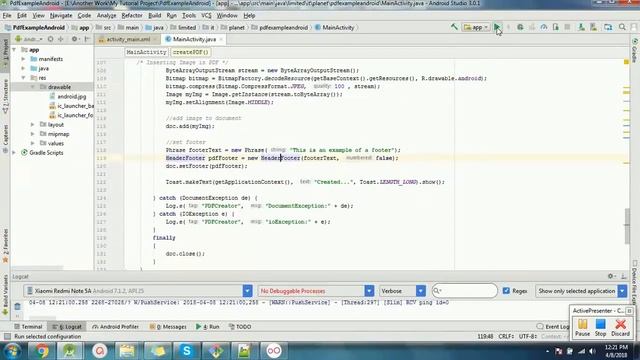The height and width of the screenshot is (360, 640).
Task: Close the MainActivity.java tab
Action: pos(221,39)
